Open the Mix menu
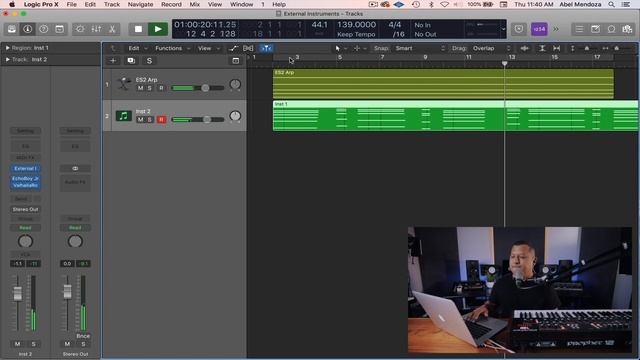 coord(195,4)
